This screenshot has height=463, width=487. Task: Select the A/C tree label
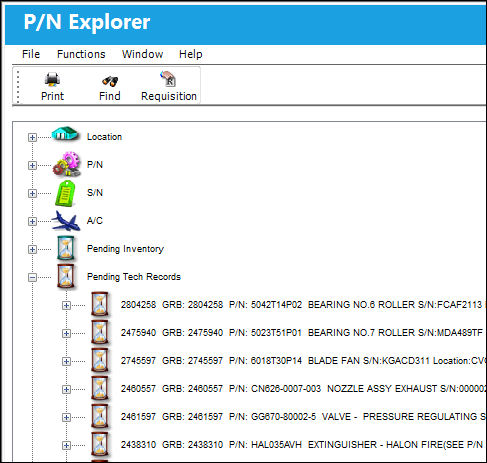pos(95,221)
